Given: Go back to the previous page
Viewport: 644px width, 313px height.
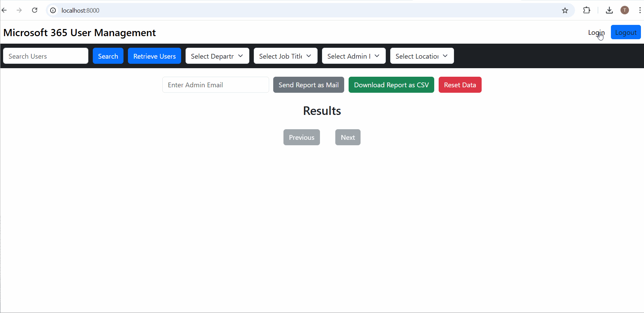Looking at the screenshot, I should (4, 10).
